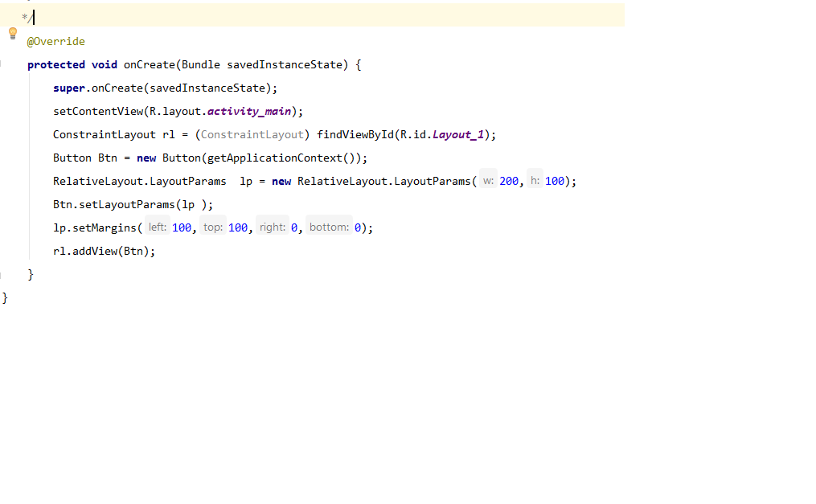816x504 pixels.
Task: Click the 'h:' parameter hint
Action: point(535,182)
